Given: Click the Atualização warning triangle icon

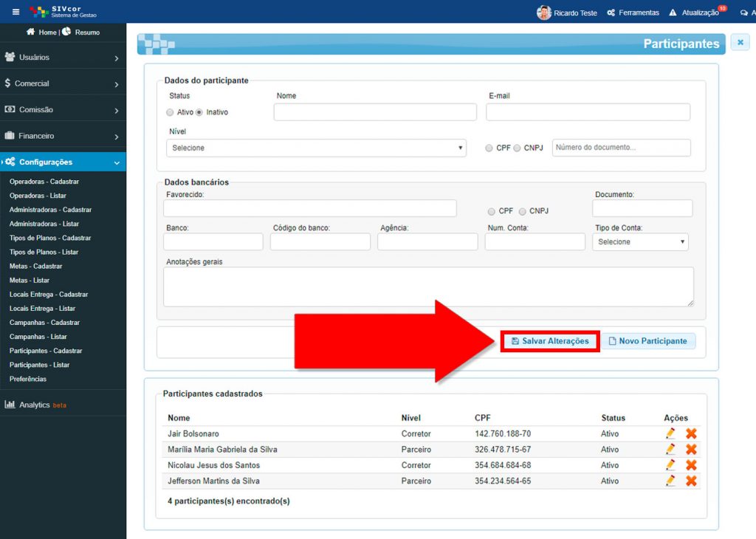Looking at the screenshot, I should [673, 13].
